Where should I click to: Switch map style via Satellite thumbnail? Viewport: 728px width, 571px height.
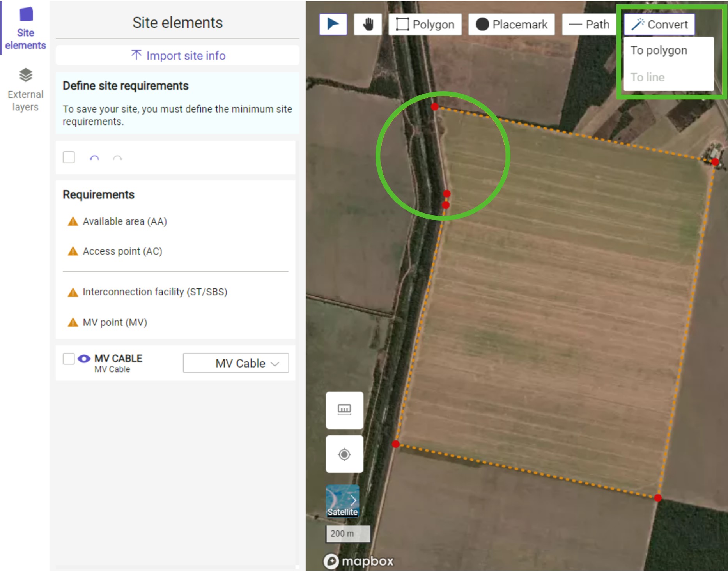pos(342,501)
